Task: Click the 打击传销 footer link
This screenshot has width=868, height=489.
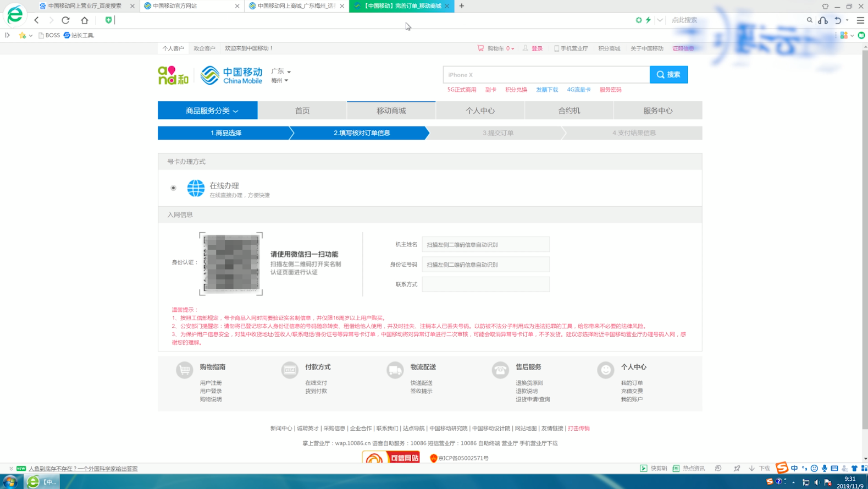Action: coord(579,428)
